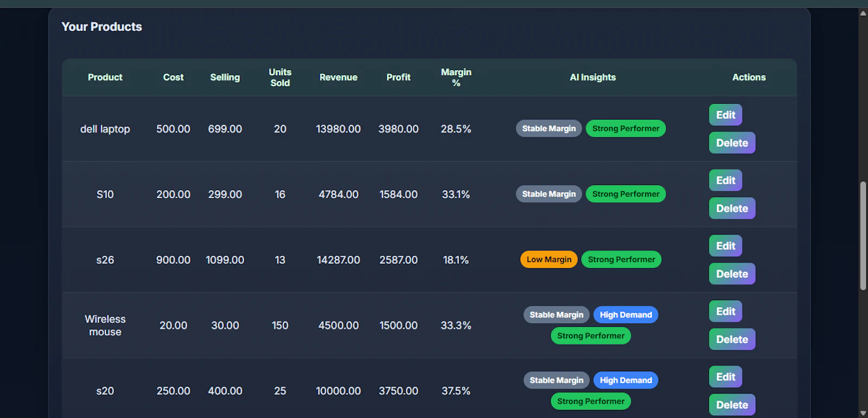Viewport: 868px width, 418px height.
Task: Click the 37.5% margin value
Action: coord(456,391)
